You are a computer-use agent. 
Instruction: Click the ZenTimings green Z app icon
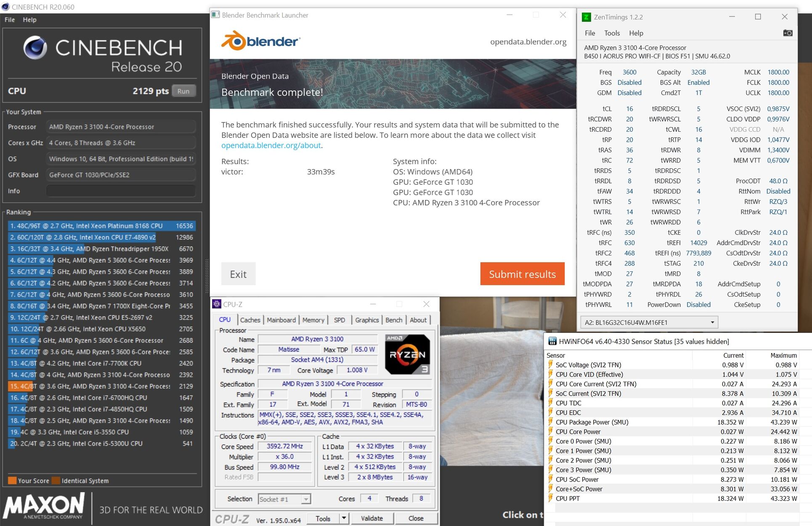(x=586, y=17)
